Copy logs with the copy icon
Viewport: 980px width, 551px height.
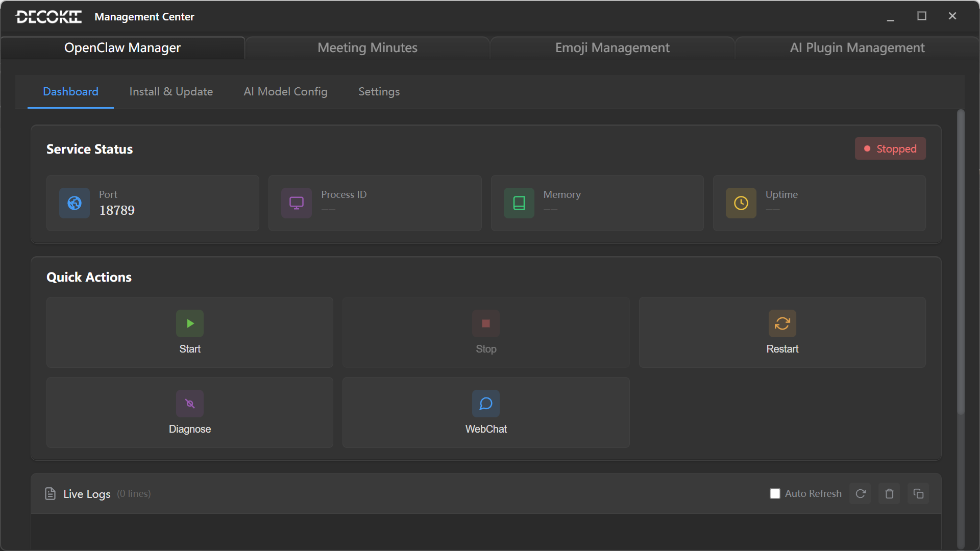(x=919, y=493)
